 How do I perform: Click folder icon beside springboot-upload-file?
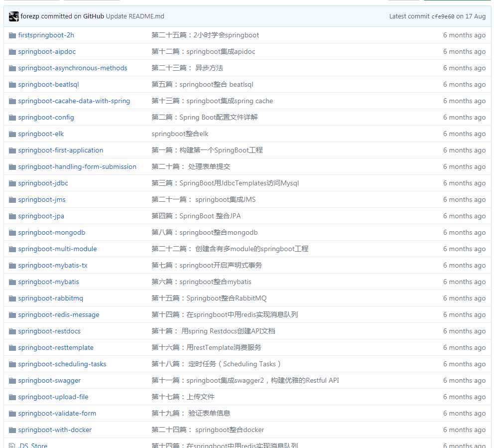point(12,397)
